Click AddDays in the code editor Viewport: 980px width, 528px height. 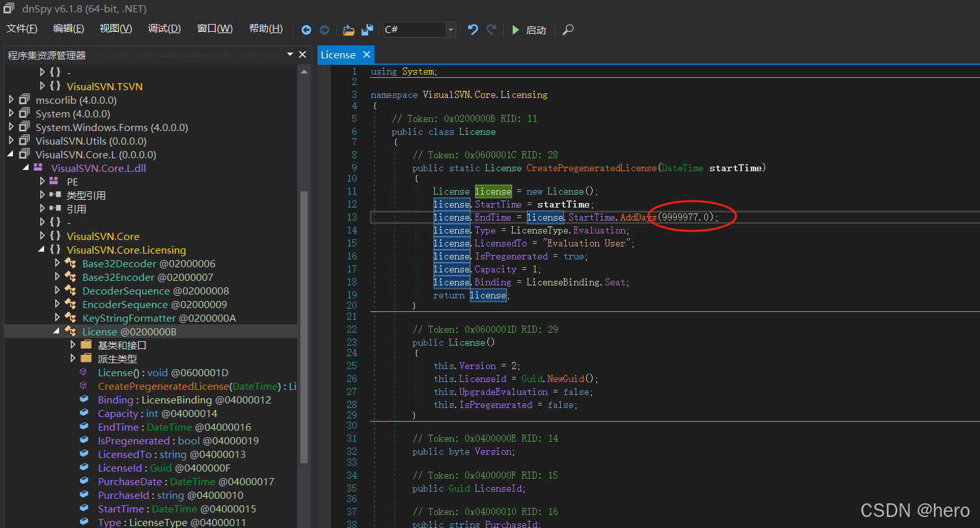point(638,217)
